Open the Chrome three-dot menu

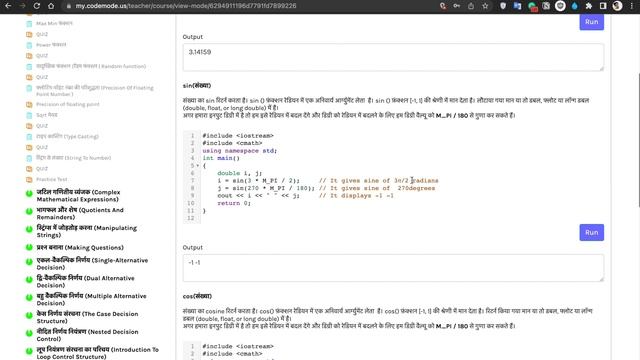point(631,6)
